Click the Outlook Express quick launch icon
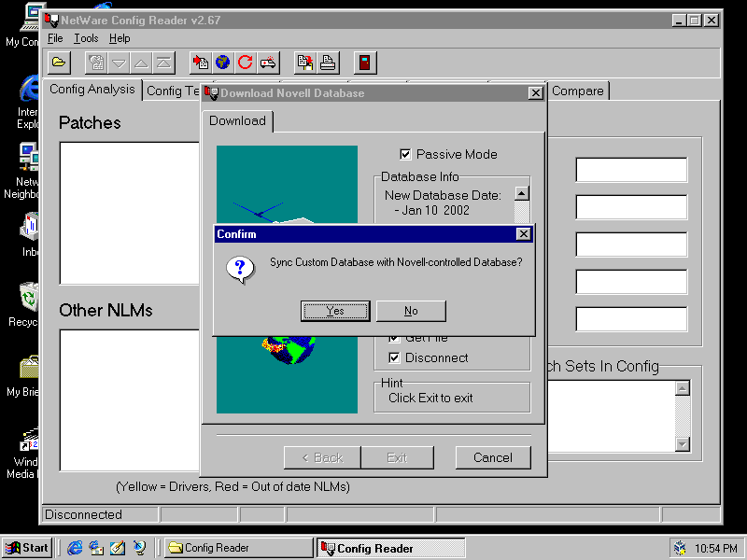Image resolution: width=747 pixels, height=560 pixels. pos(96,548)
